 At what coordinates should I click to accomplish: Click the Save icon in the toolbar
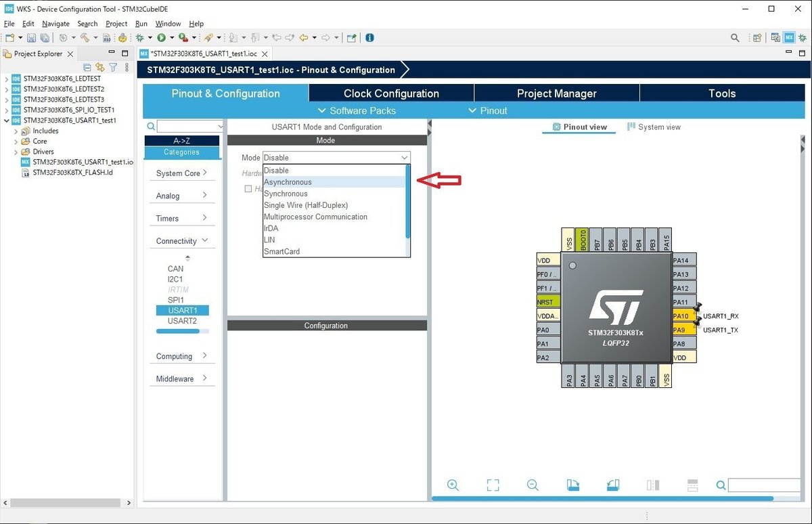coord(32,38)
